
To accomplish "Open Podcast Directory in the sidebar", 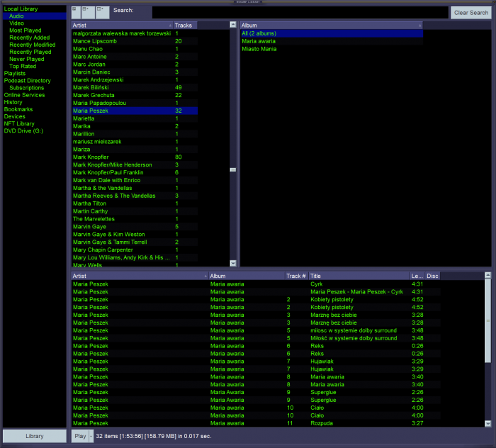I will [27, 81].
